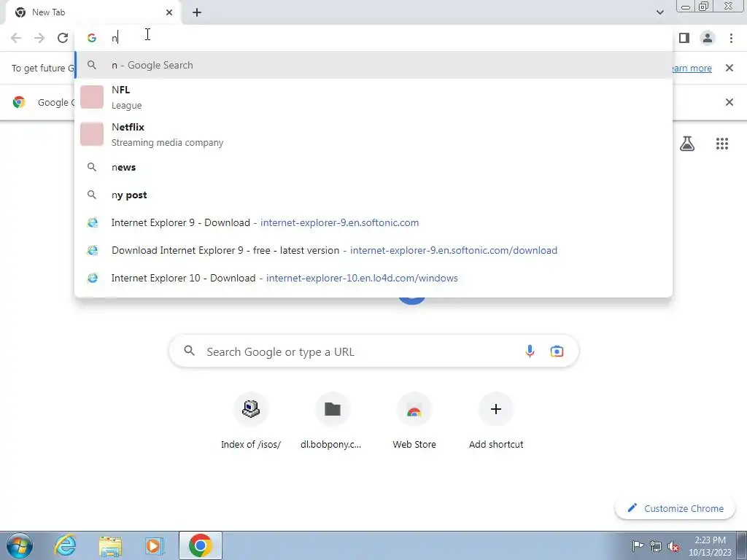
Task: Click the Customize Chrome button
Action: click(676, 508)
